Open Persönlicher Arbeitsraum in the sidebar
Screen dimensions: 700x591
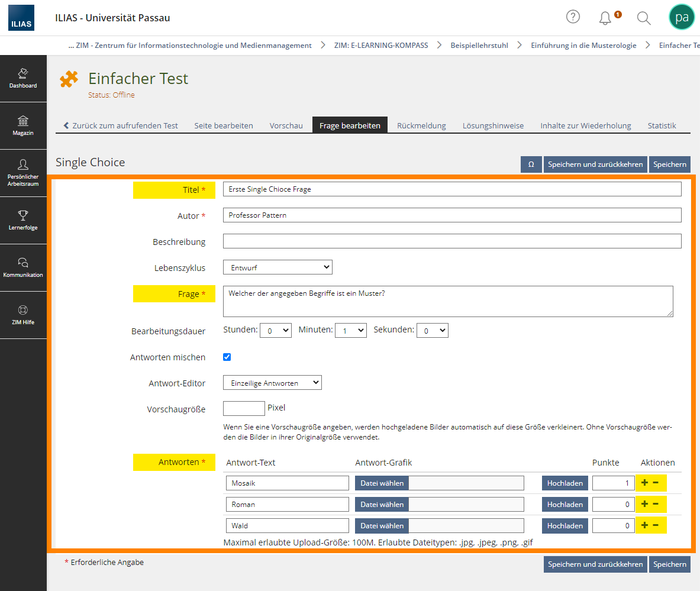(x=23, y=173)
